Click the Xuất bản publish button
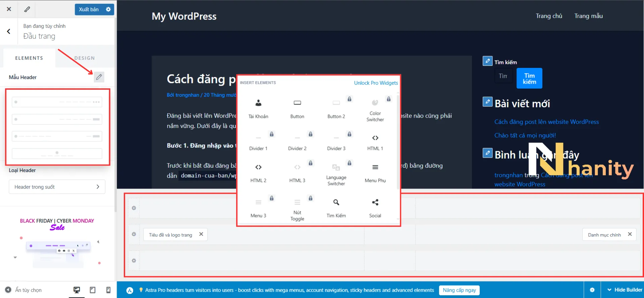This screenshot has width=644, height=298. click(89, 9)
